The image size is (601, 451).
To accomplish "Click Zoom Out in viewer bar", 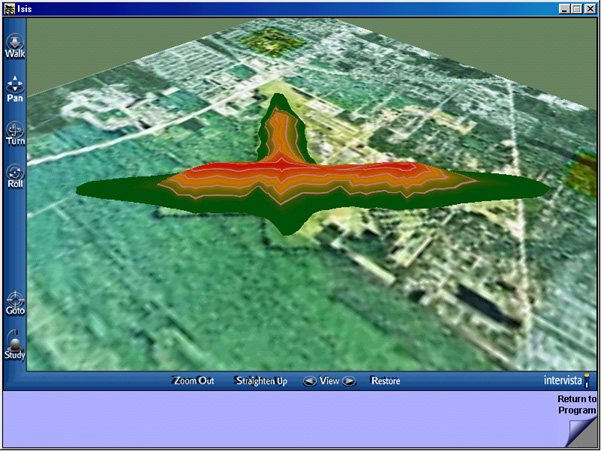I will point(194,380).
